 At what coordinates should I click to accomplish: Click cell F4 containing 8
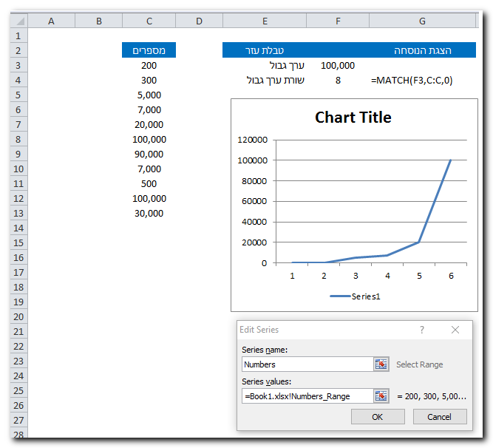pos(338,80)
